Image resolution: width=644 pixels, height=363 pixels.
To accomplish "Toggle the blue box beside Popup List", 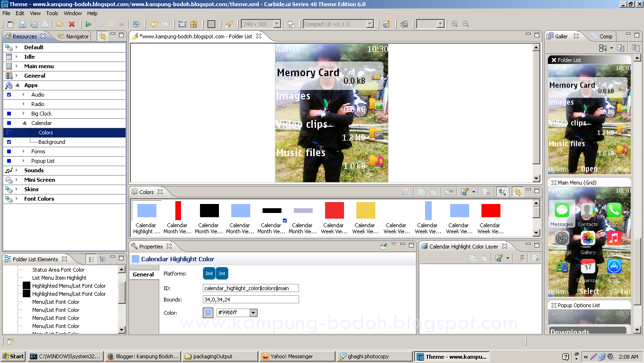I will [9, 161].
